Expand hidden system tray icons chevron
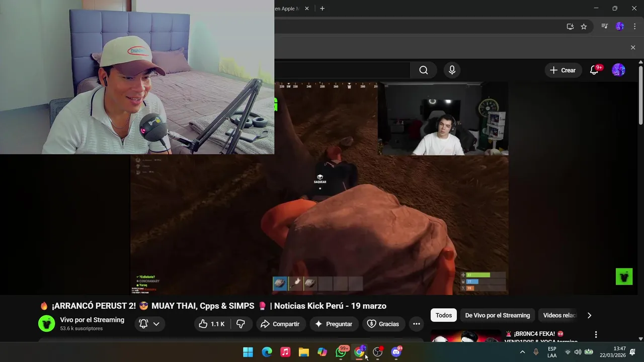644x362 pixels. point(522,352)
